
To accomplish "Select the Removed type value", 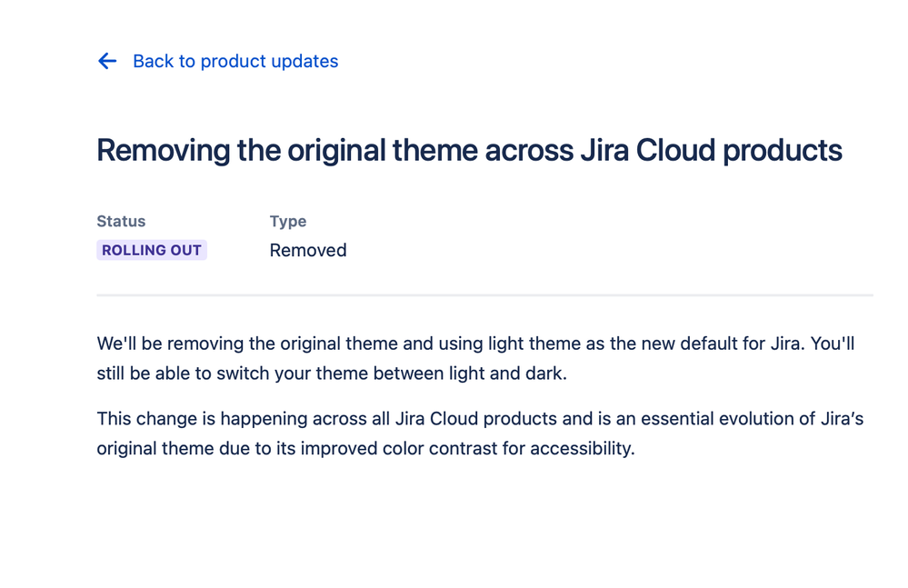I will [308, 250].
